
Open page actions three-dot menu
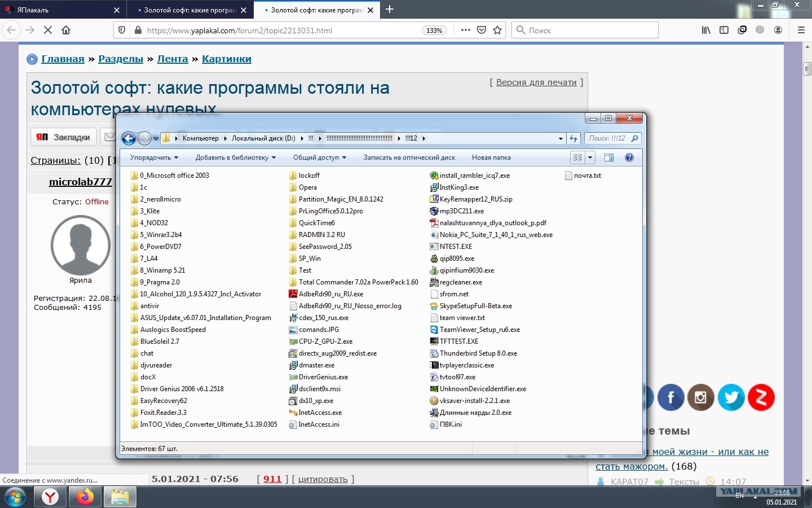[x=465, y=30]
